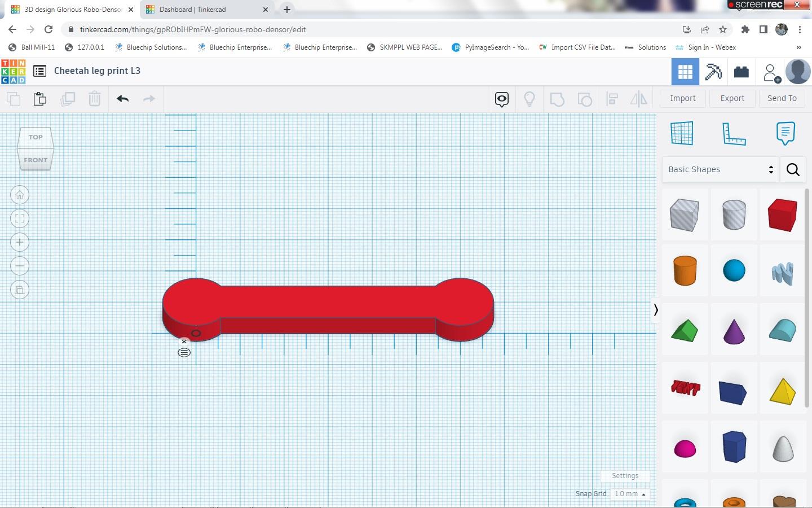Bookmark this page with star icon
Image resolution: width=812 pixels, height=508 pixels.
click(x=723, y=29)
